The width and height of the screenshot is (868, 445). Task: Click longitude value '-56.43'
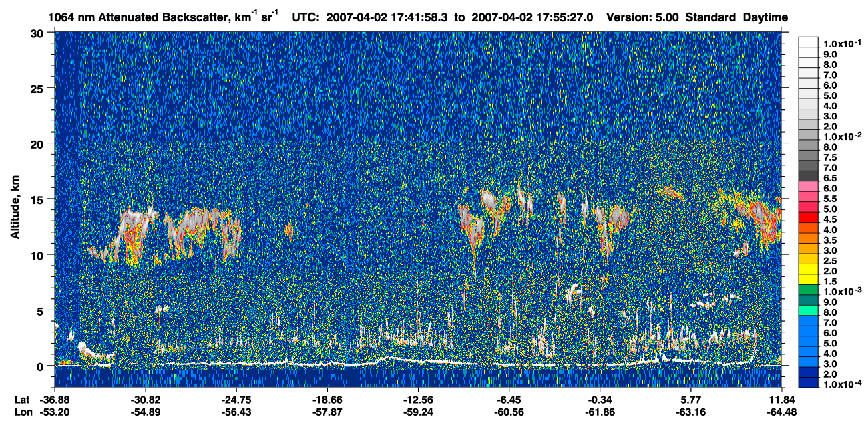236,412
